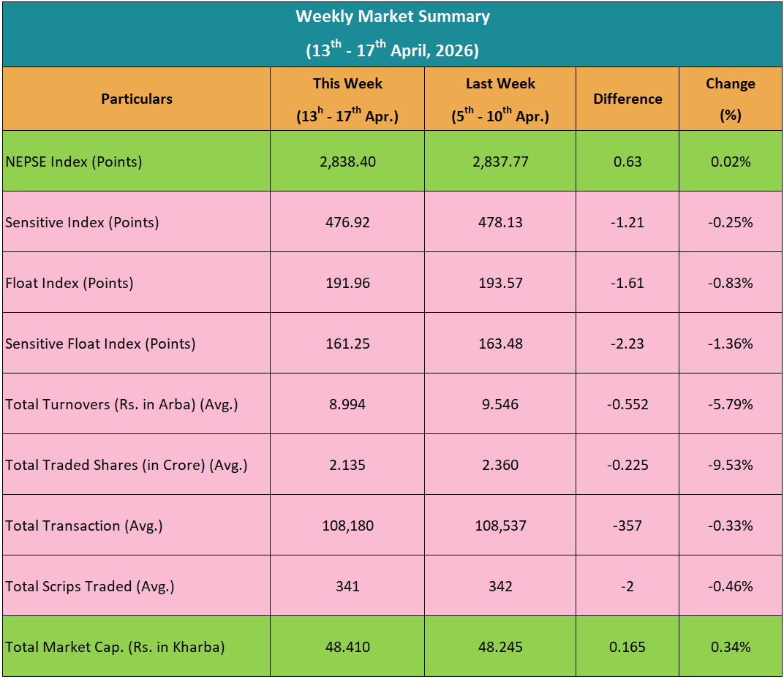Viewport: 784px width, 679px height.
Task: Select the Change (%) column header
Action: (x=730, y=99)
